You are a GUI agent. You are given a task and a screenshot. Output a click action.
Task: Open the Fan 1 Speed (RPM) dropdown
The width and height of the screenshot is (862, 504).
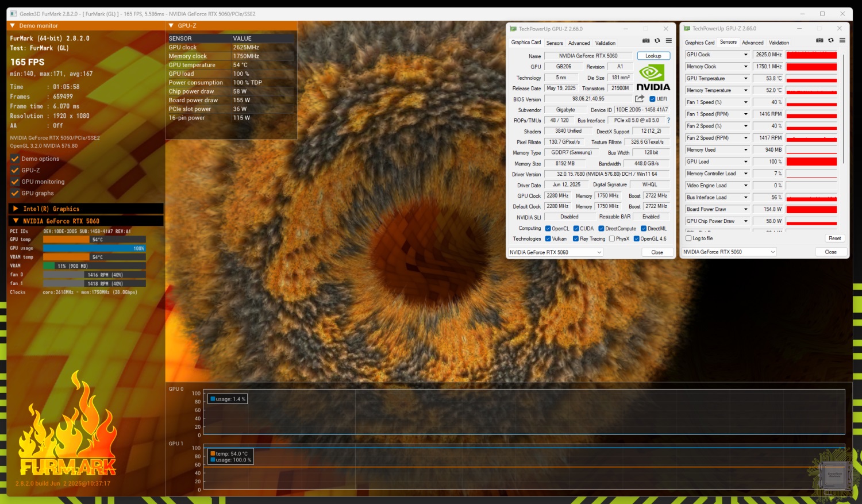coord(746,114)
